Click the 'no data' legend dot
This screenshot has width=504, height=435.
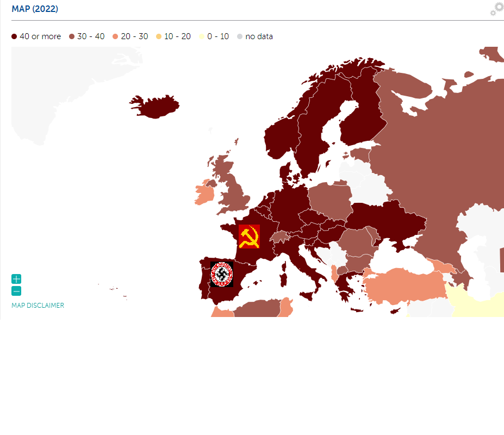click(x=240, y=36)
